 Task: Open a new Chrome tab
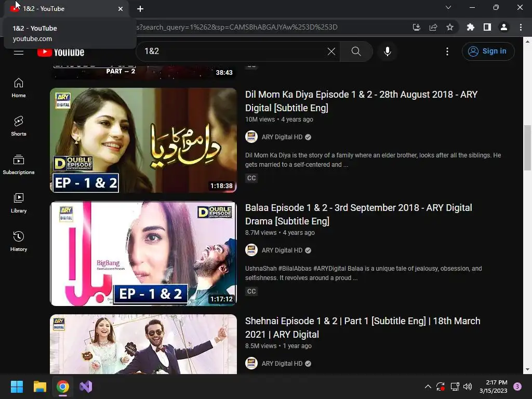[x=140, y=9]
